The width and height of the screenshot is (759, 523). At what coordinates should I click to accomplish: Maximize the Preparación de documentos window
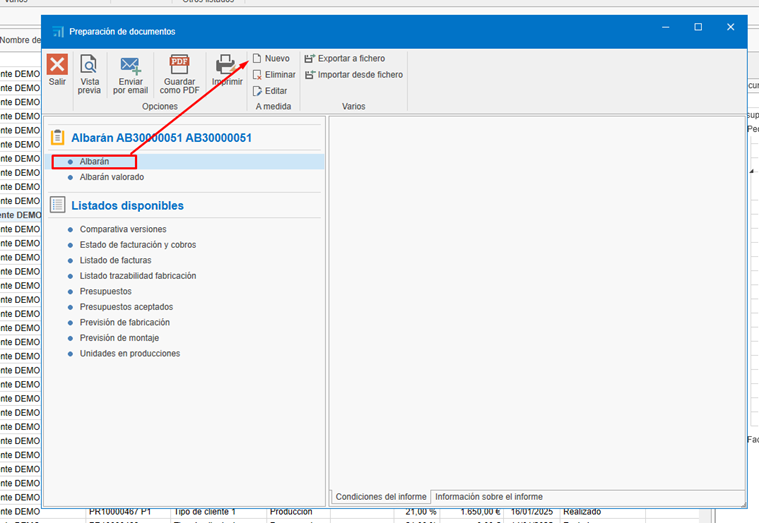698,27
